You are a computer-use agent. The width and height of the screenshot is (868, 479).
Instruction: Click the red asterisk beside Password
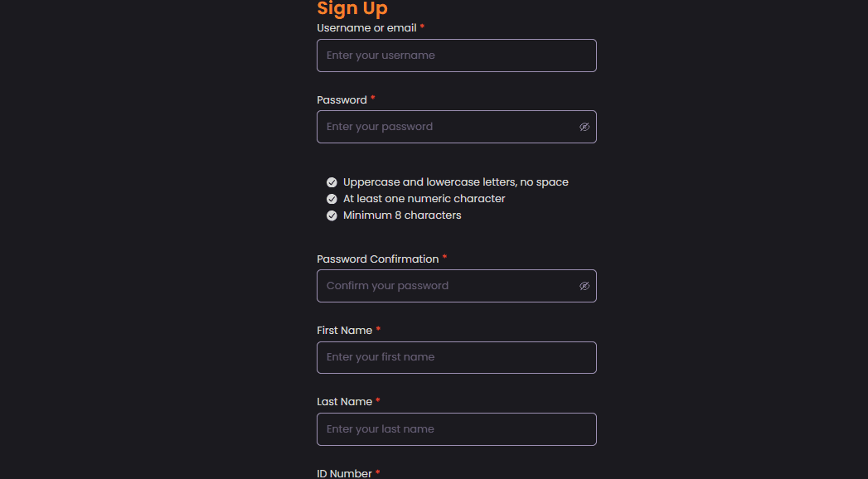pos(372,99)
